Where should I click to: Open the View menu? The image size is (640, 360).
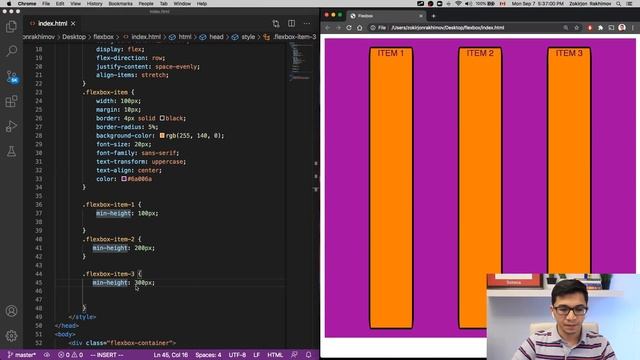click(76, 4)
